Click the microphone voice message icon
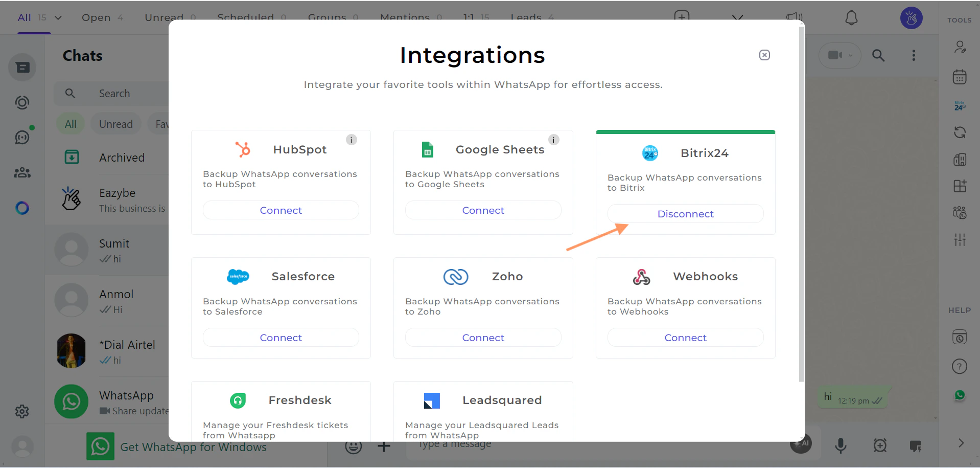This screenshot has height=468, width=980. pyautogui.click(x=841, y=445)
